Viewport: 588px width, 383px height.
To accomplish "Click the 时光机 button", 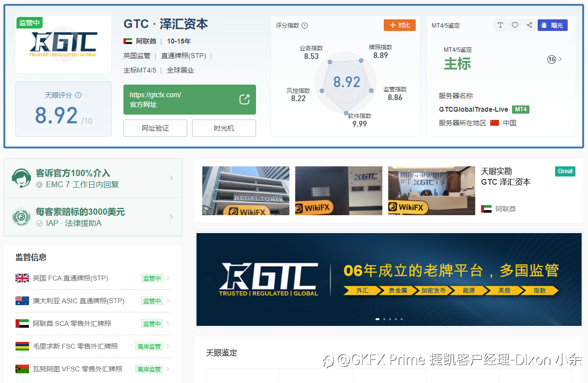I will click(224, 128).
